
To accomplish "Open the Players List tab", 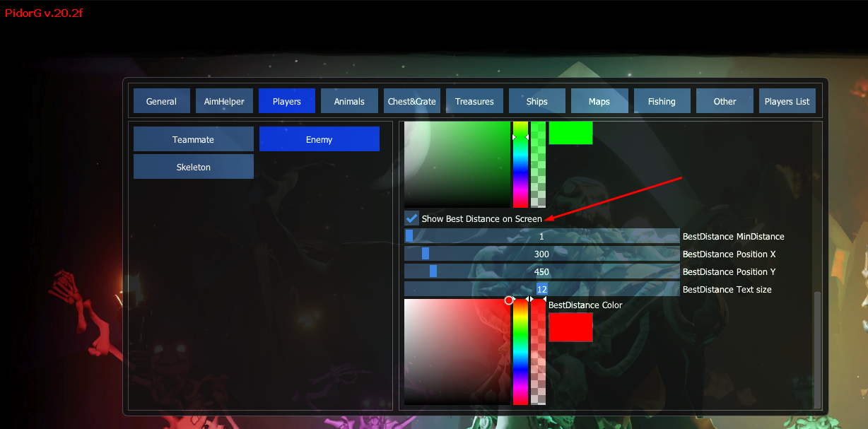I will 787,101.
